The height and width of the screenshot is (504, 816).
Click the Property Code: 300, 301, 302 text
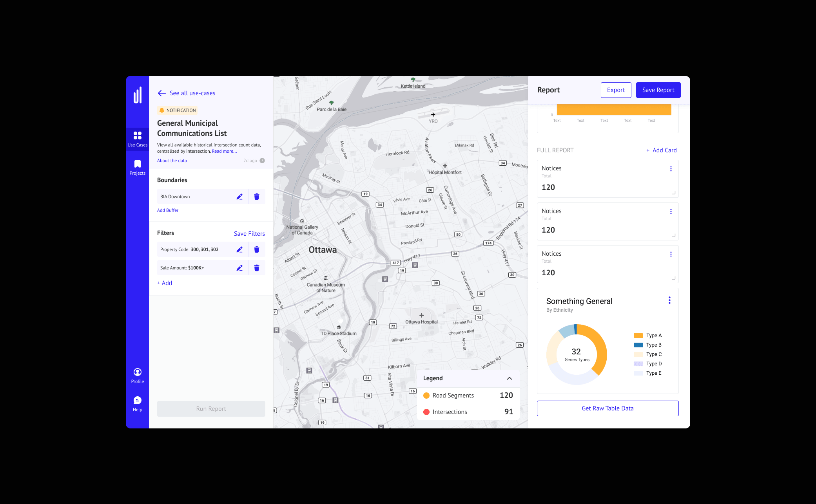pos(189,249)
